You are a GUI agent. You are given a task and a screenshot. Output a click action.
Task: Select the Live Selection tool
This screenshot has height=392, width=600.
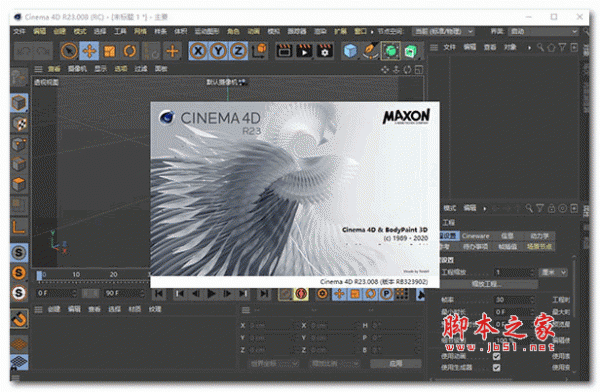(x=69, y=51)
